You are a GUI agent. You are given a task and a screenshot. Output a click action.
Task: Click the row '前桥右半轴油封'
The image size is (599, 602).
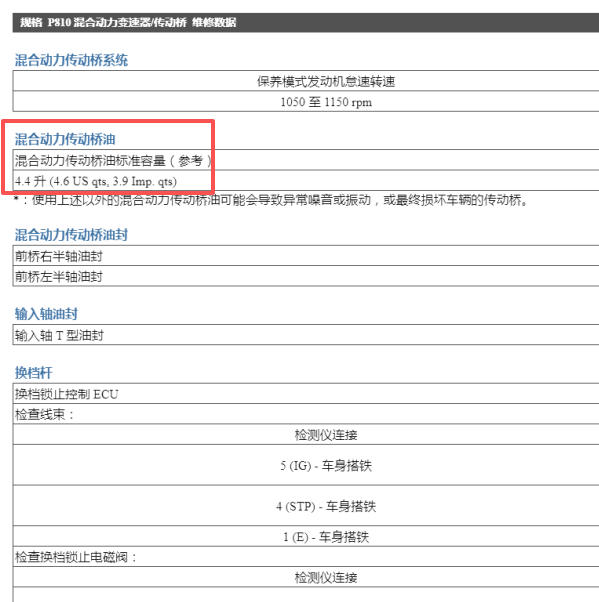pyautogui.click(x=306, y=256)
